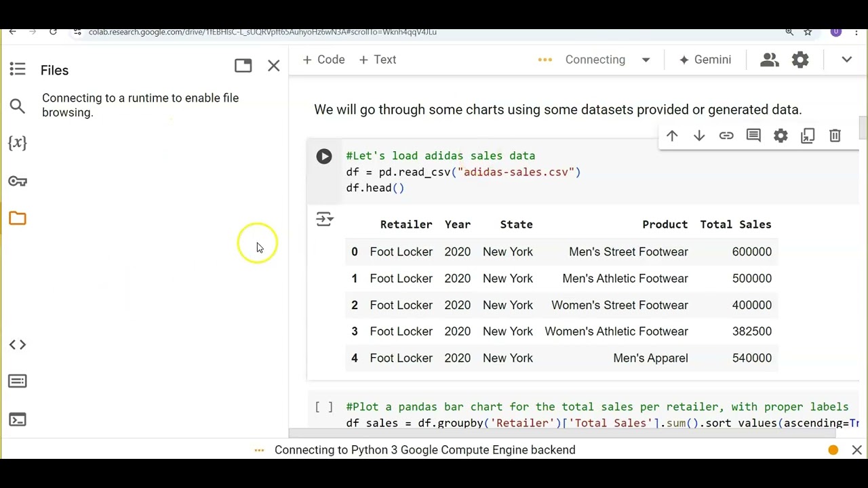The height and width of the screenshot is (488, 868).
Task: Click the Women's Street Footwear cell
Action: click(620, 305)
